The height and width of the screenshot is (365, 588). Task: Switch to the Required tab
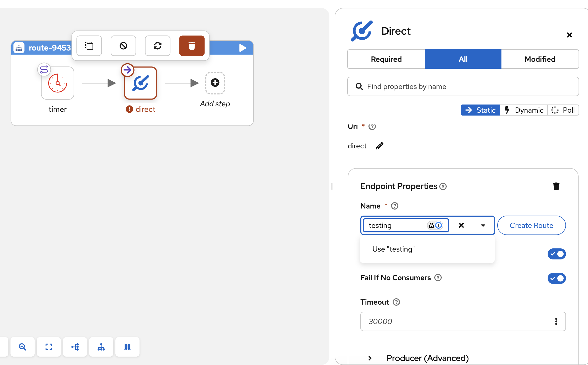coord(386,59)
